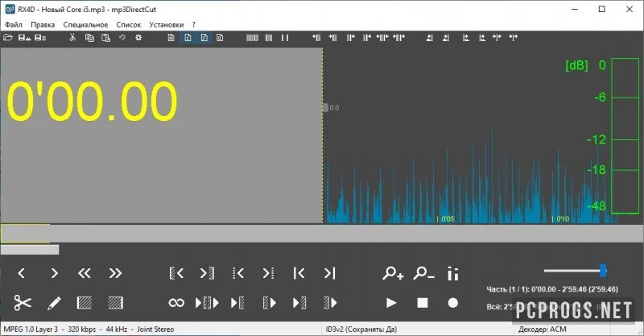644x336 pixels.
Task: Click the triangle before hatched-bar play icon
Action: 237,303
